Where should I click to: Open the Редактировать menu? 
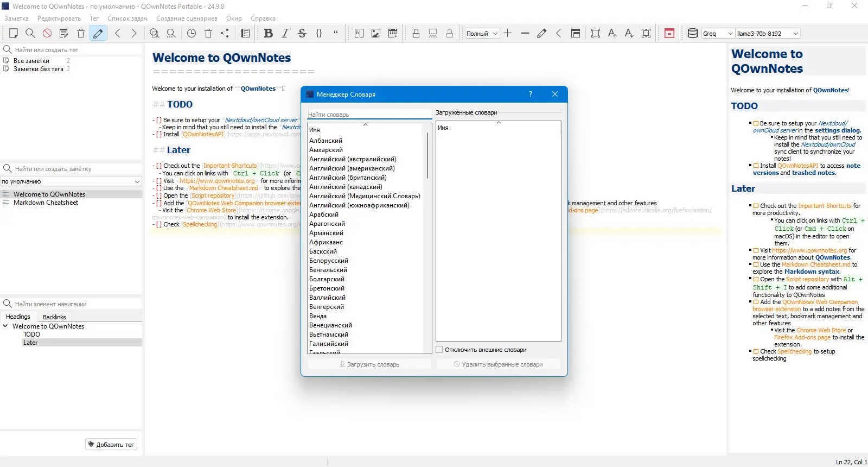click(59, 18)
